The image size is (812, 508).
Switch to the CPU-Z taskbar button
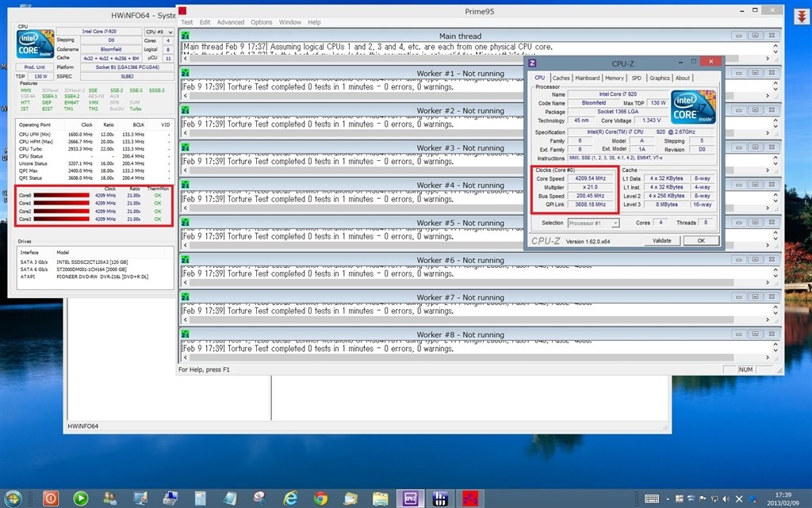coord(410,498)
